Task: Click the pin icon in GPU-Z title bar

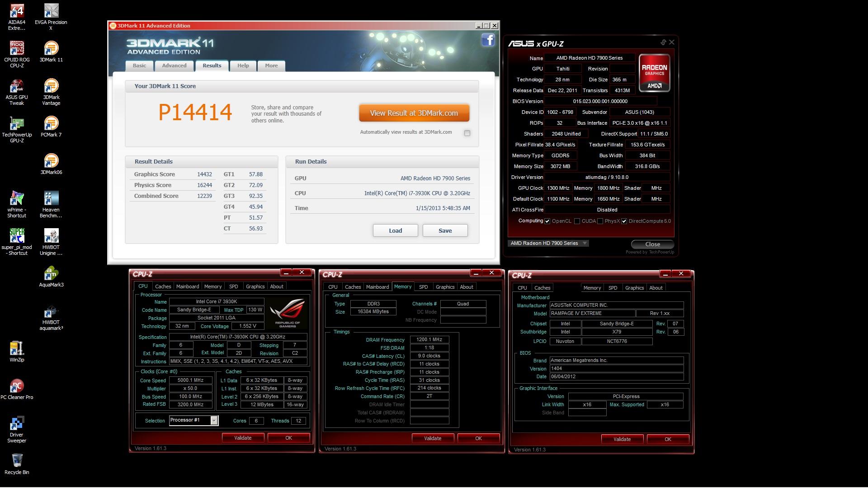Action: 663,42
